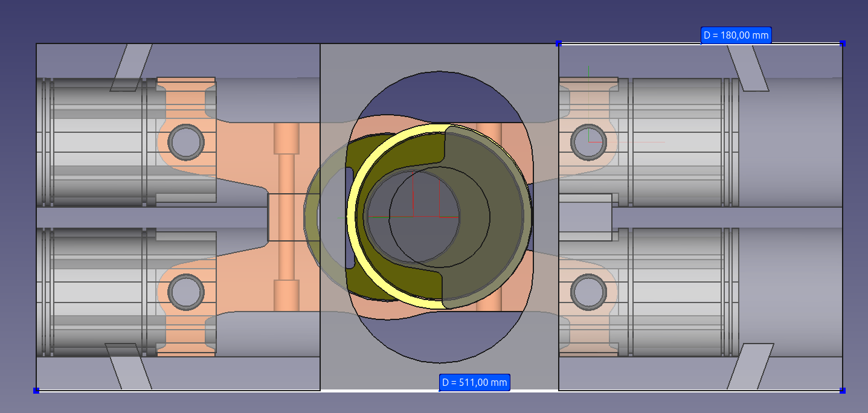Click the upper-left wrist pin hole
The width and height of the screenshot is (868, 413).
pyautogui.click(x=185, y=142)
